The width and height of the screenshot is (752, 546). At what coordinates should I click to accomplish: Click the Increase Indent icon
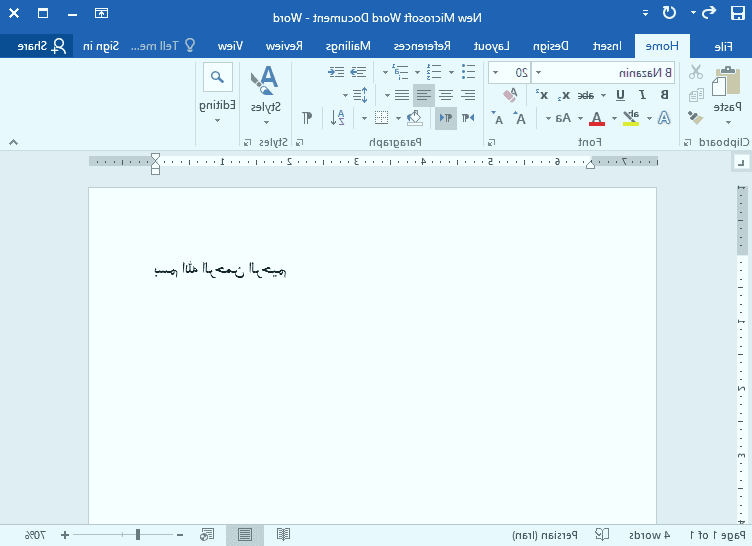[x=335, y=72]
